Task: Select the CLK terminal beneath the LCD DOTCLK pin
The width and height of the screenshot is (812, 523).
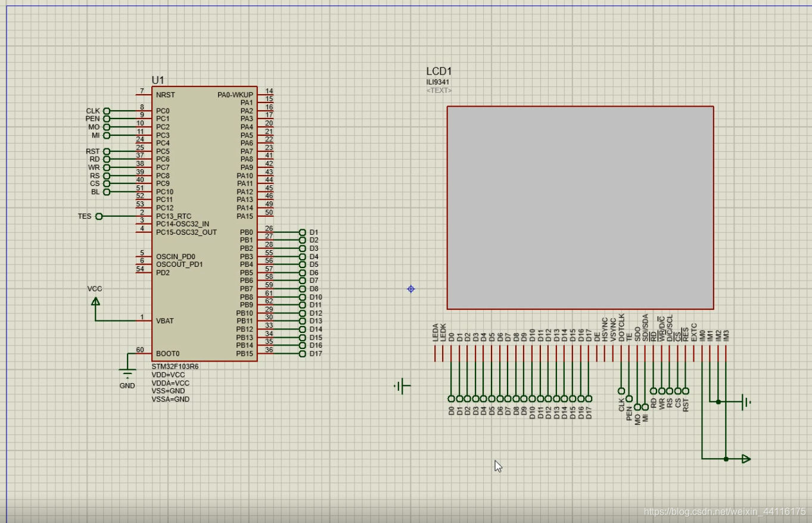Action: click(621, 391)
